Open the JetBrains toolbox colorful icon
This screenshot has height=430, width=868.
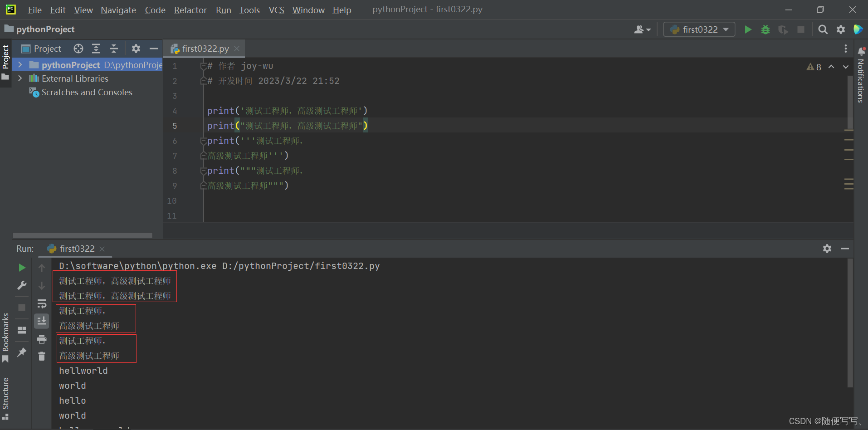[x=858, y=29]
